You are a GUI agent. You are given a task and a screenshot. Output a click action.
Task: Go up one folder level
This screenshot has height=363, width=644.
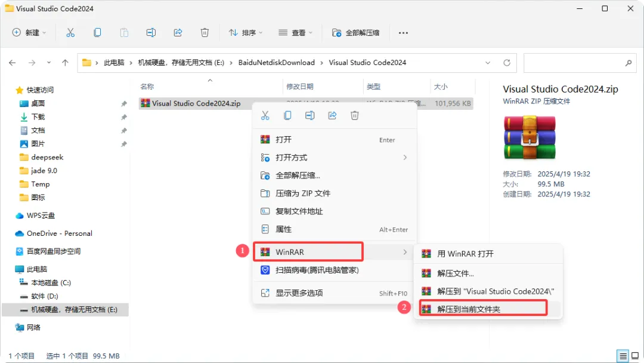pyautogui.click(x=65, y=63)
